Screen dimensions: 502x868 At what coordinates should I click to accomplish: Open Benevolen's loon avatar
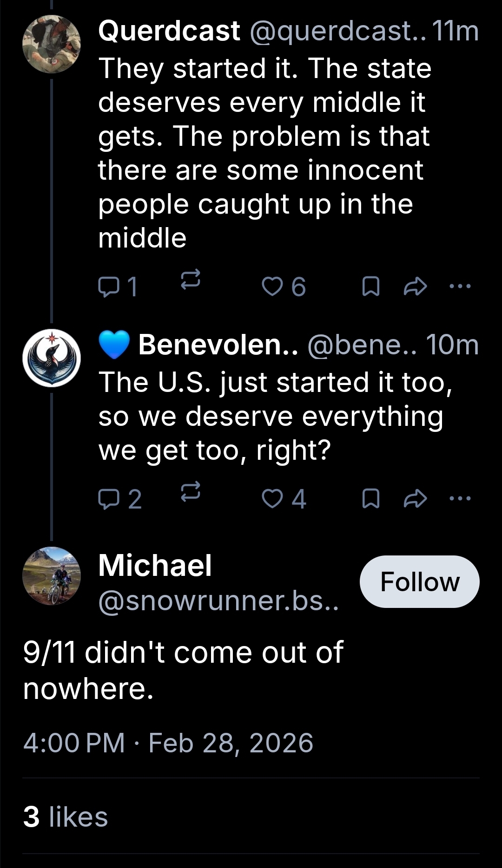coord(52,358)
